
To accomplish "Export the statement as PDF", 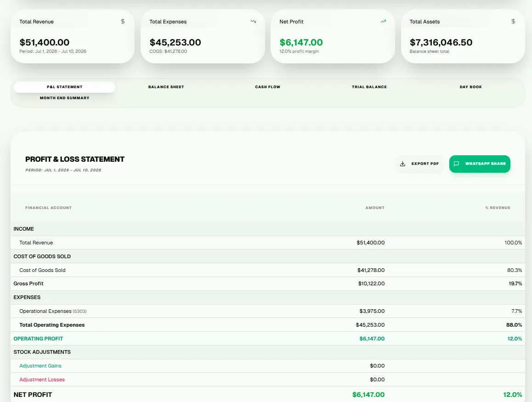I will tap(420, 164).
